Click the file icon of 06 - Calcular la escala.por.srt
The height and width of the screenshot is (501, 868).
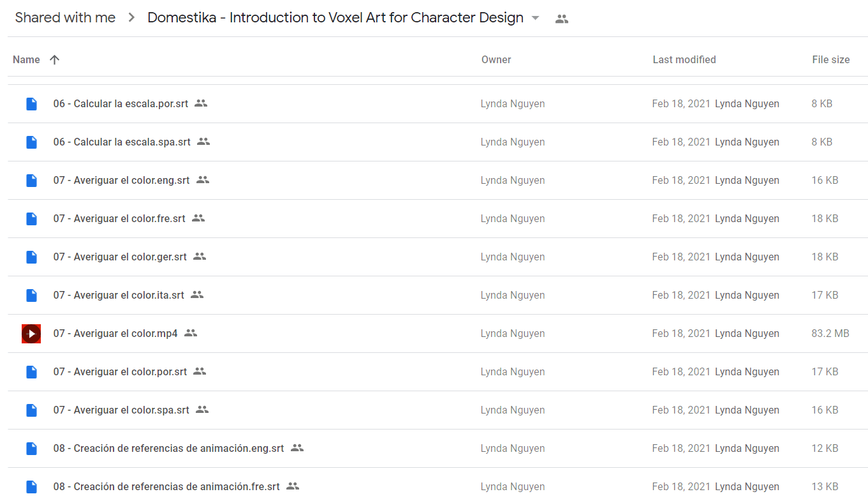coord(31,103)
